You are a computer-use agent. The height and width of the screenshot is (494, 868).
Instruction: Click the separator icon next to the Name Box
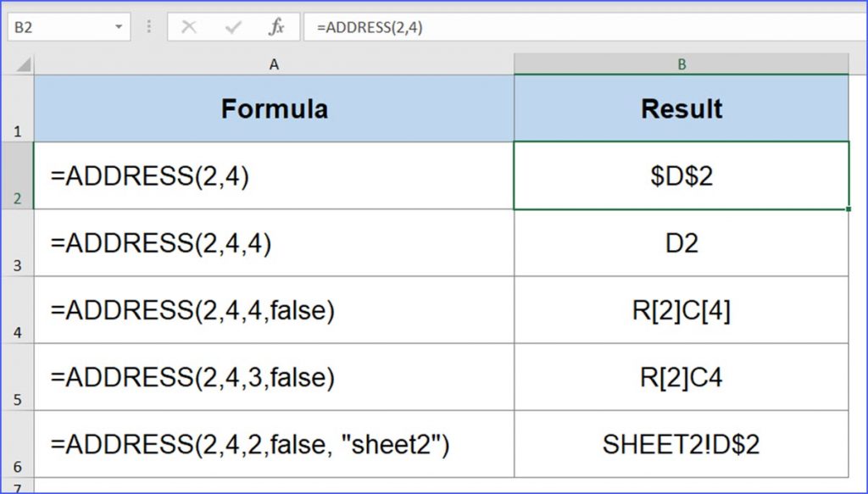pos(148,26)
